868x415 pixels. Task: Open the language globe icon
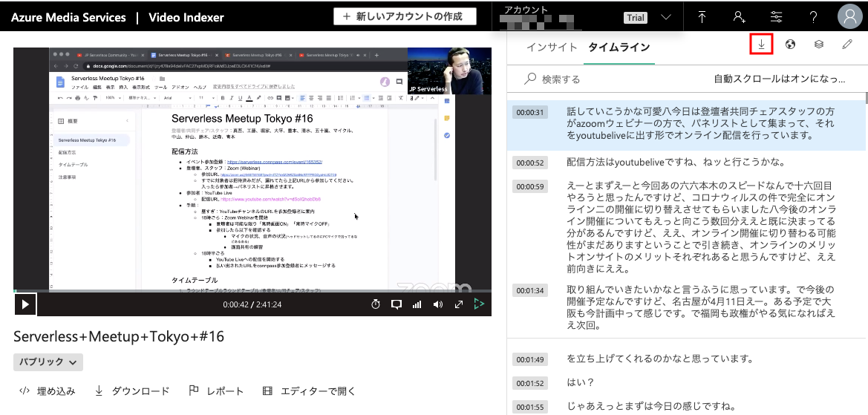pyautogui.click(x=791, y=45)
